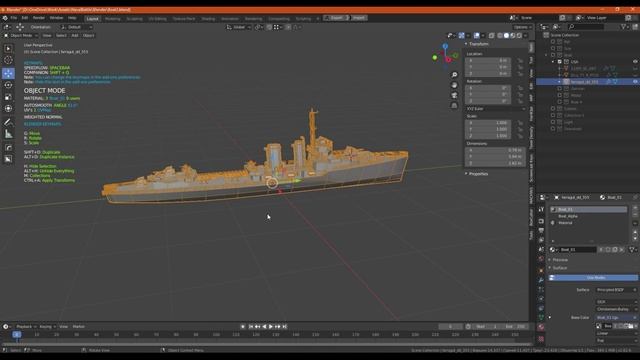Image resolution: width=640 pixels, height=360 pixels.
Task: Open Output properties tab icon
Action: click(x=541, y=231)
